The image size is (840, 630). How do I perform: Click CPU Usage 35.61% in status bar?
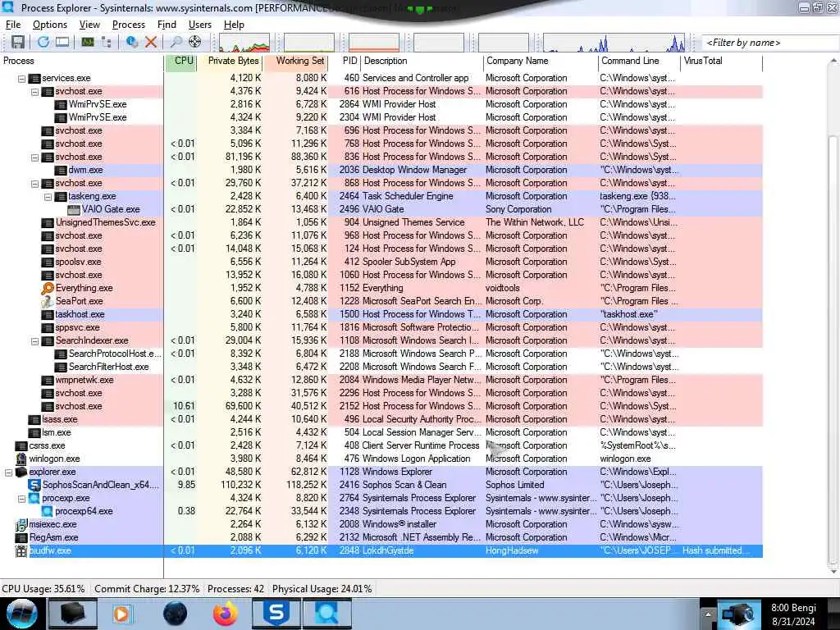43,589
